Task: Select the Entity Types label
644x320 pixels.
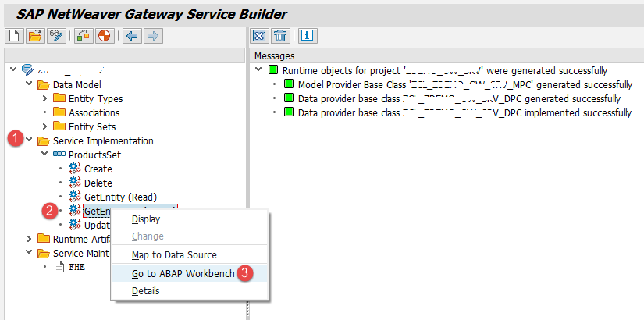Action: (x=96, y=98)
